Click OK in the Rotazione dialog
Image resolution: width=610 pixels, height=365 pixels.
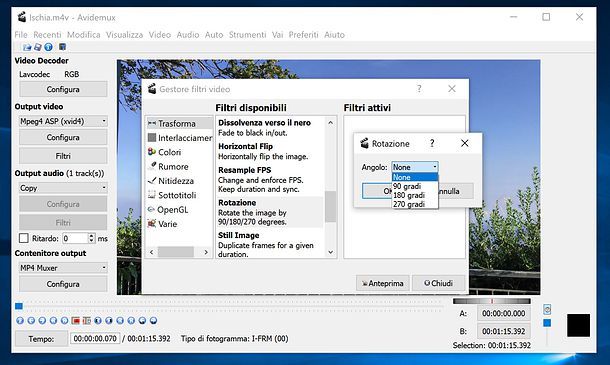click(x=377, y=191)
